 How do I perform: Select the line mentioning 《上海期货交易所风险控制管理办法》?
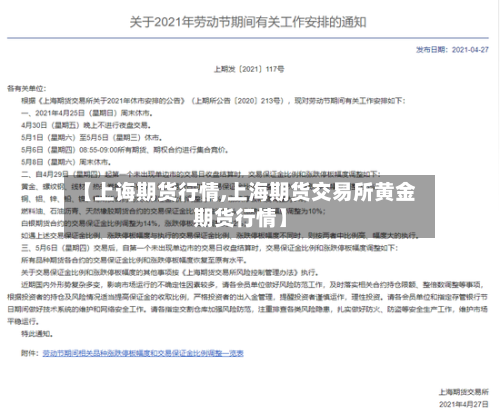tap(170, 273)
